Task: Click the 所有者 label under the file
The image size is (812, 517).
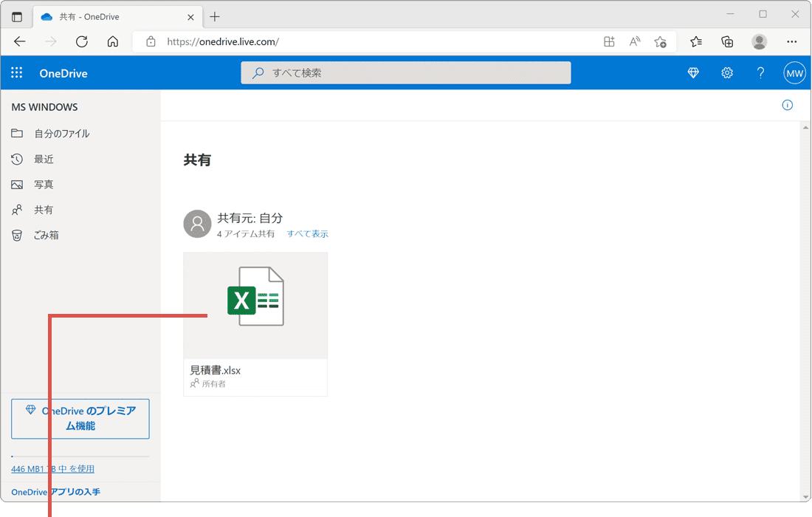Action: pos(214,384)
